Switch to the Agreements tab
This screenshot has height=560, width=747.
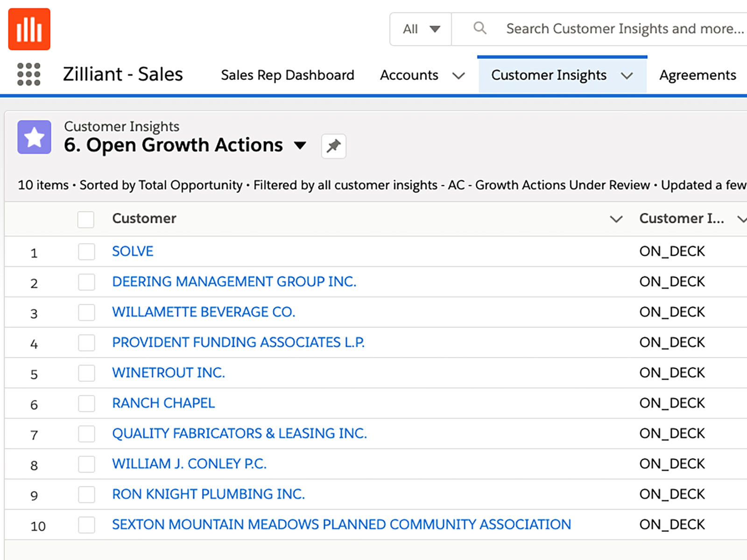[697, 75]
